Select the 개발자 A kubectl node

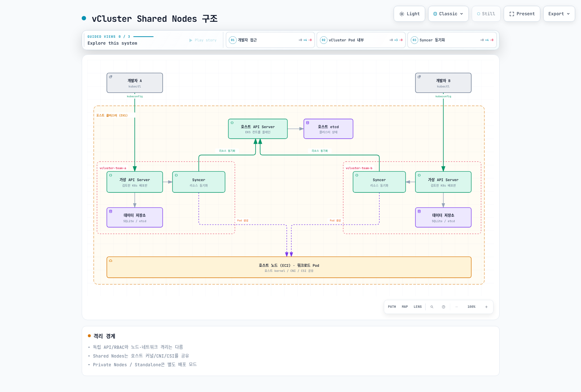click(135, 83)
